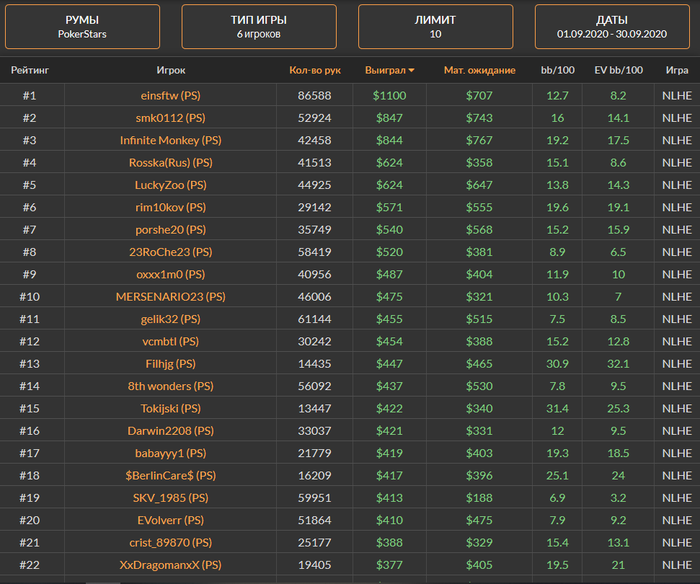Viewport: 700px width, 584px height.
Task: Open player Infinite Monkey (PS)
Action: [x=171, y=140]
